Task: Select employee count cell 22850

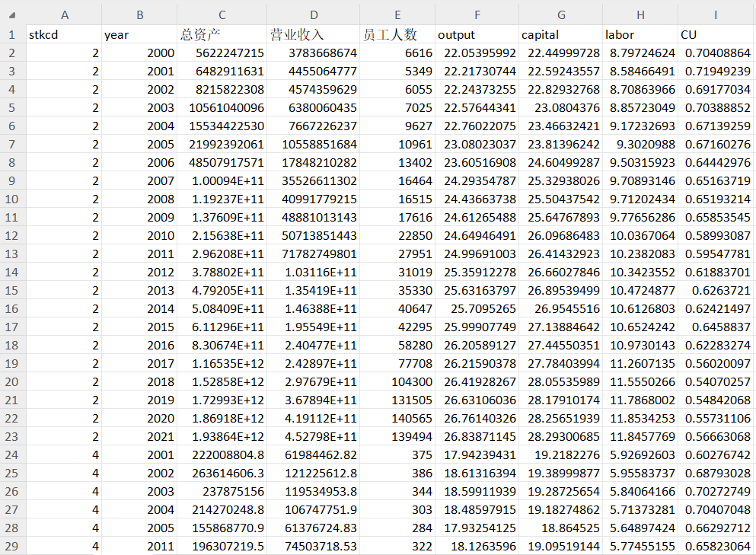Action: tap(397, 236)
